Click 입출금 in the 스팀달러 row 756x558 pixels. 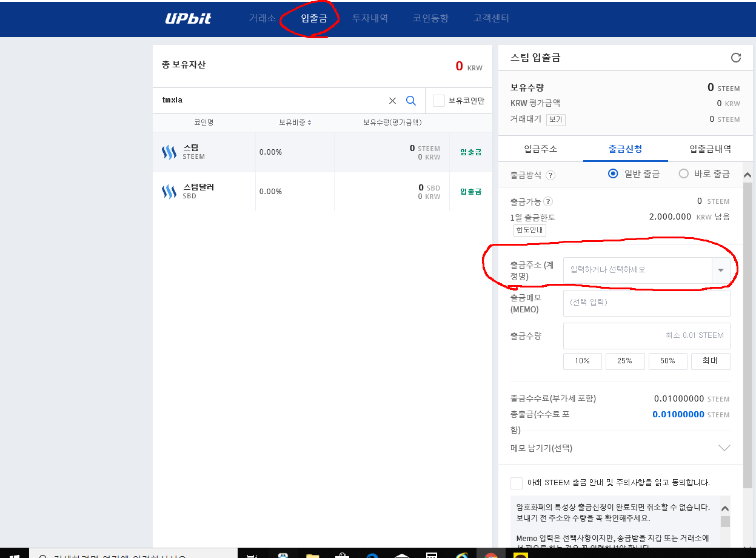coord(471,192)
